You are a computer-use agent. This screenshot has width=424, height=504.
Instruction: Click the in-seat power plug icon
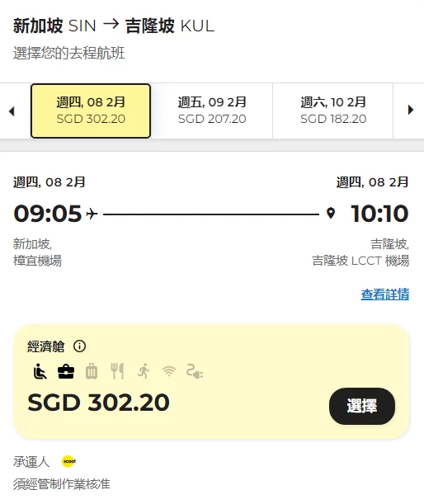click(x=195, y=371)
